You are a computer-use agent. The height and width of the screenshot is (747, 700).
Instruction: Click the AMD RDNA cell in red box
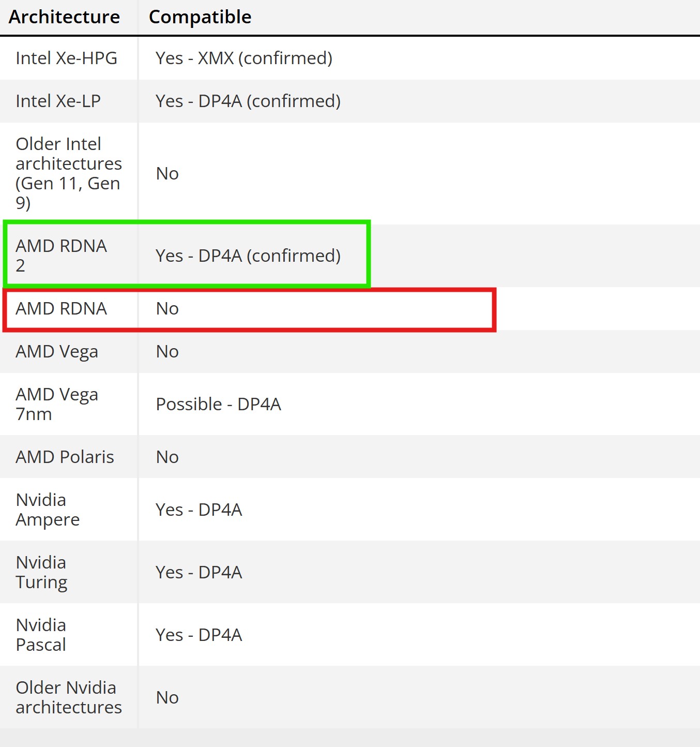coord(61,308)
